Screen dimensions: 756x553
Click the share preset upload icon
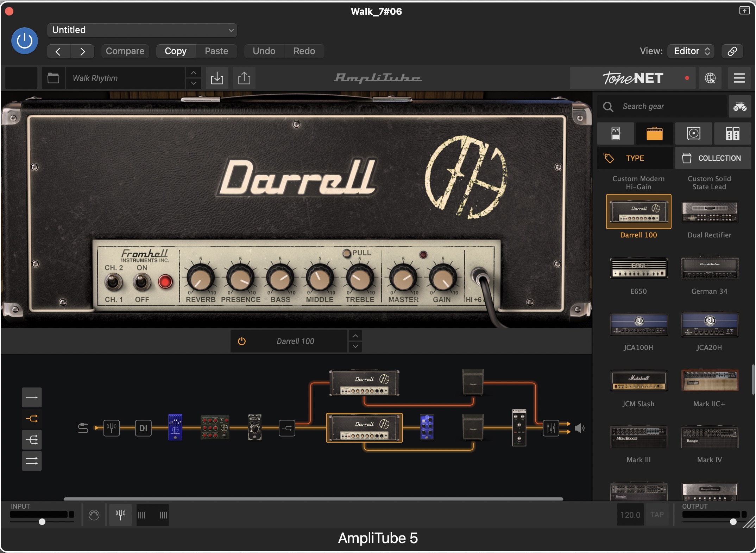pyautogui.click(x=244, y=78)
